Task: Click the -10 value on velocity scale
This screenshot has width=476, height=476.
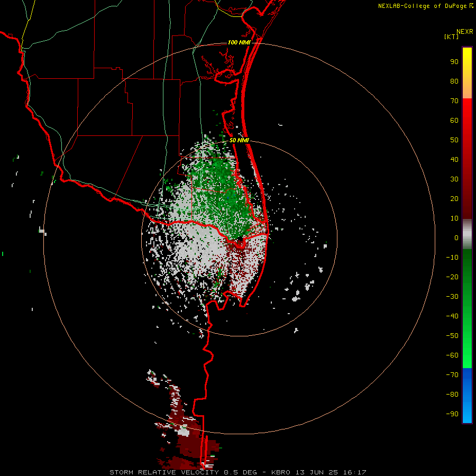Action: [x=452, y=258]
